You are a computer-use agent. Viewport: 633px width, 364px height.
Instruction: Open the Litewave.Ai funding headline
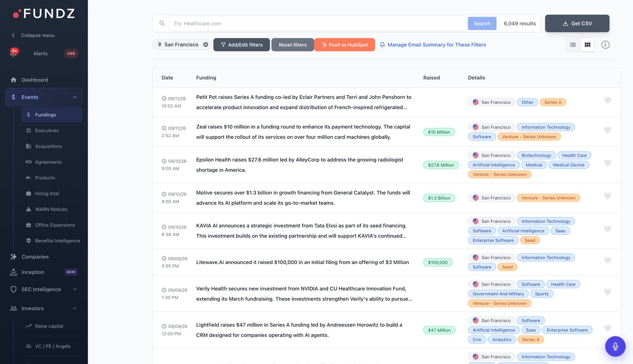(x=303, y=262)
